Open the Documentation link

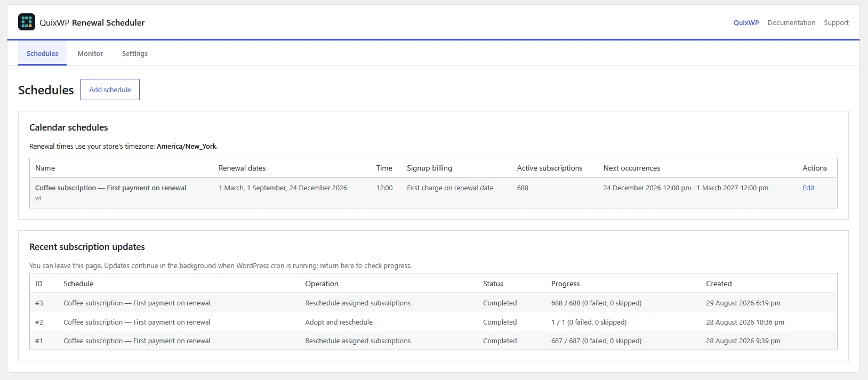[x=791, y=22]
